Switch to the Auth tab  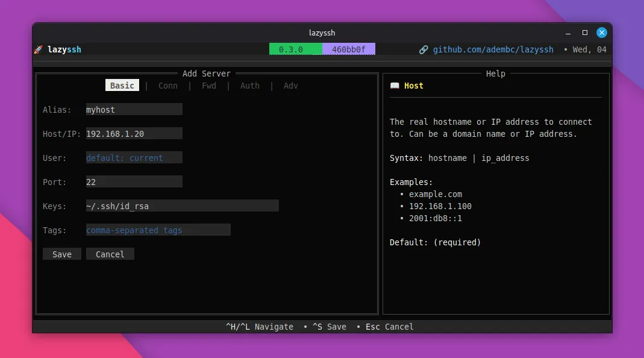point(250,86)
